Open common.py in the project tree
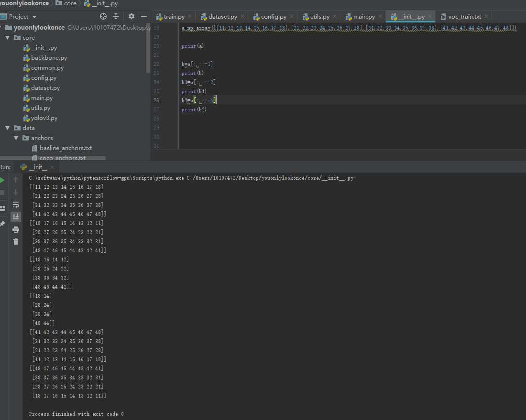526x420 pixels. pyautogui.click(x=47, y=68)
